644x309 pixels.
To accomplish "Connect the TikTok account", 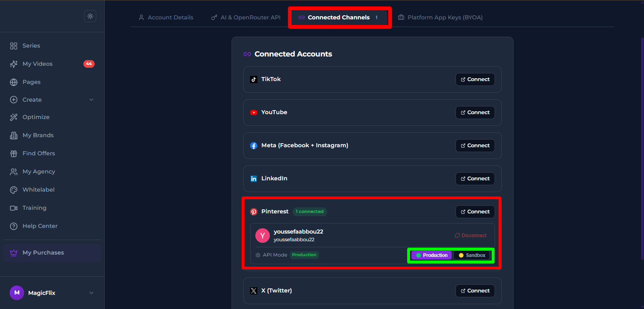I will click(x=475, y=79).
